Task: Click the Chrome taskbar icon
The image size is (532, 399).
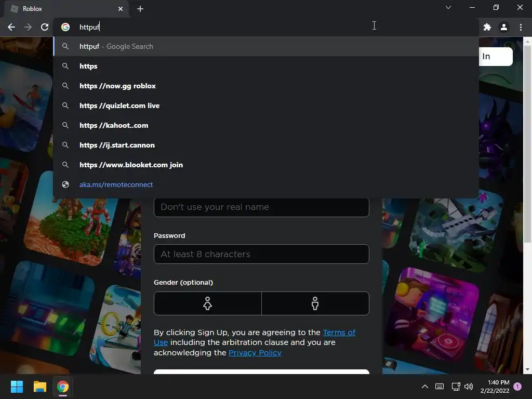Action: pyautogui.click(x=63, y=387)
